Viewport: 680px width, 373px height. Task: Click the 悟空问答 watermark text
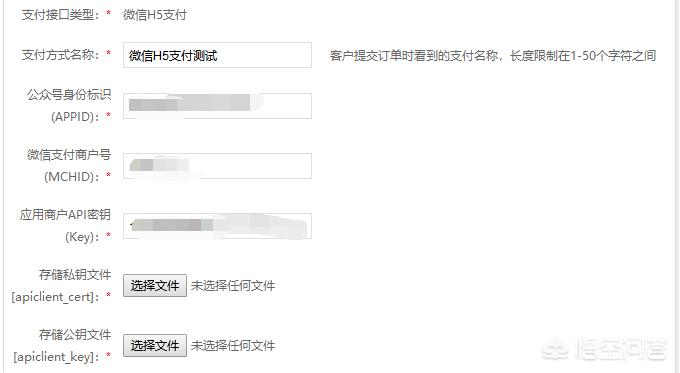tap(621, 349)
